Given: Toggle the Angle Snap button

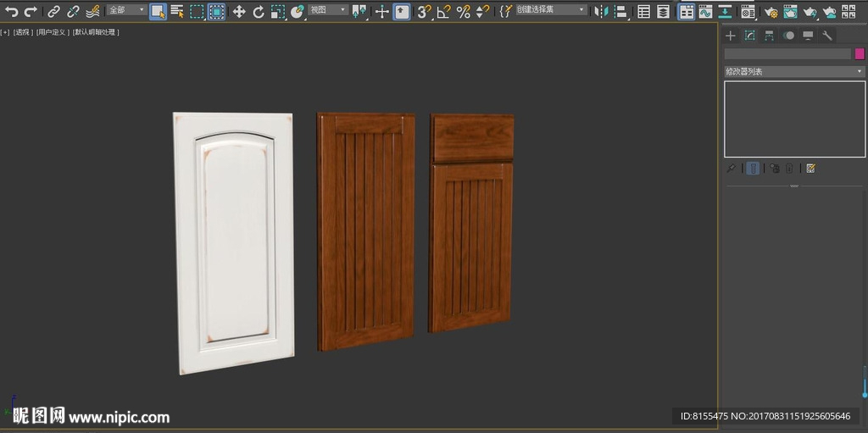Looking at the screenshot, I should pyautogui.click(x=443, y=11).
